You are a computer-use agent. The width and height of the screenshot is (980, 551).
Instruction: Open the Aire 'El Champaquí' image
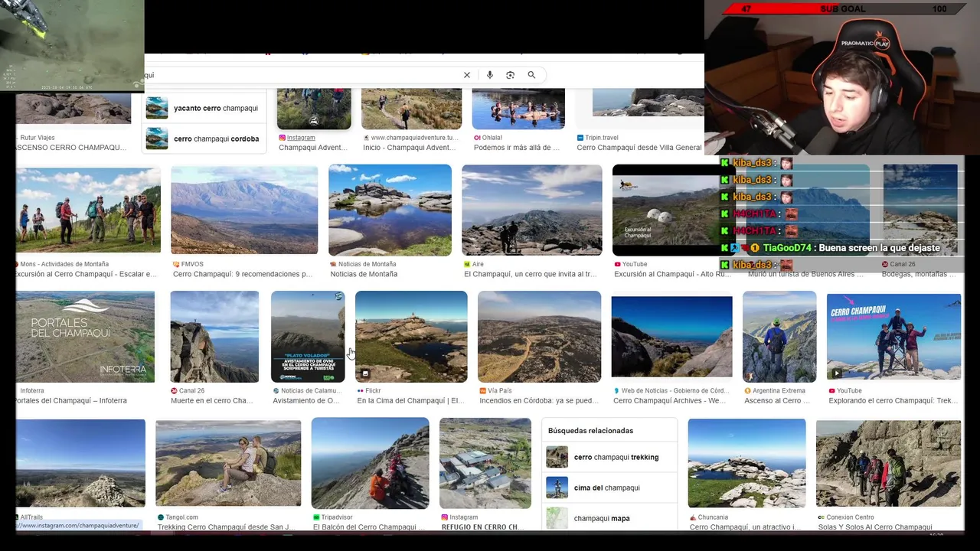point(531,210)
